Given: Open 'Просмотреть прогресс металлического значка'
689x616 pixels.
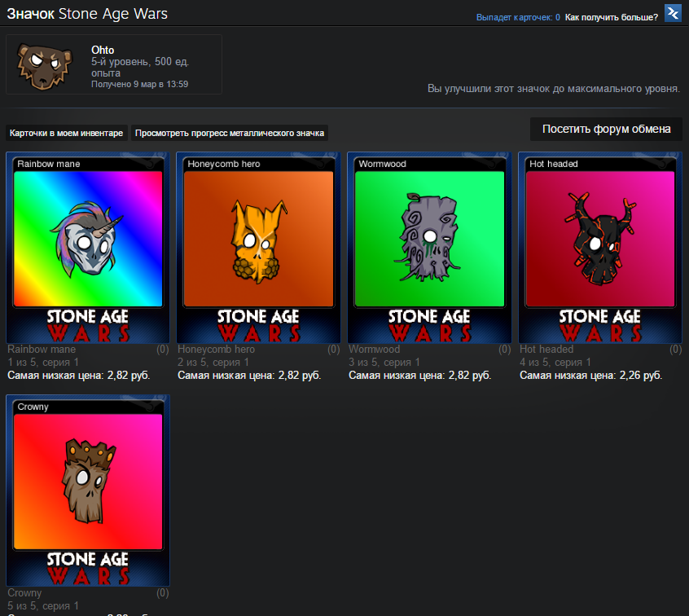Looking at the screenshot, I should (x=230, y=133).
